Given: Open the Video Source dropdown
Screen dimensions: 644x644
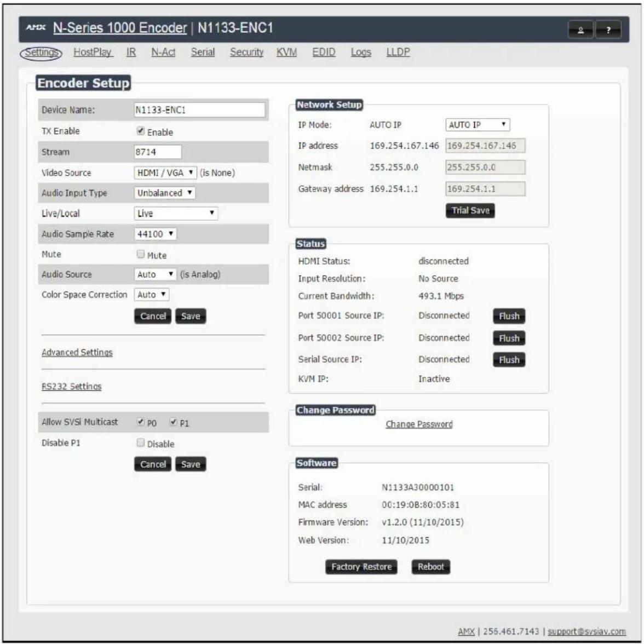Looking at the screenshot, I should 165,173.
